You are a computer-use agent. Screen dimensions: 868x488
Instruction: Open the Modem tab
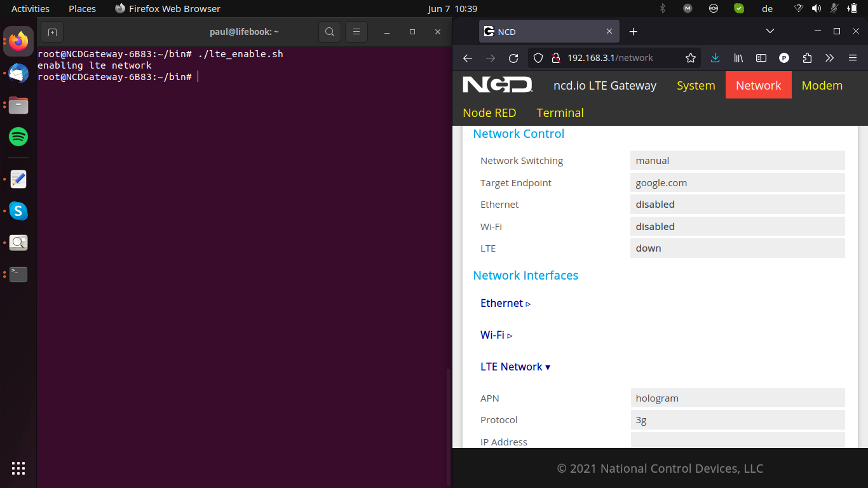pyautogui.click(x=822, y=85)
